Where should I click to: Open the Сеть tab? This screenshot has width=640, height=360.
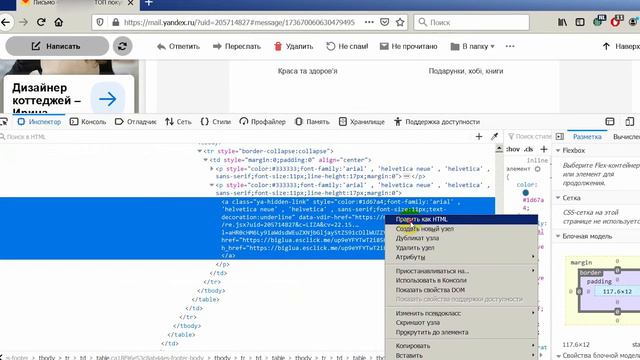coord(178,122)
